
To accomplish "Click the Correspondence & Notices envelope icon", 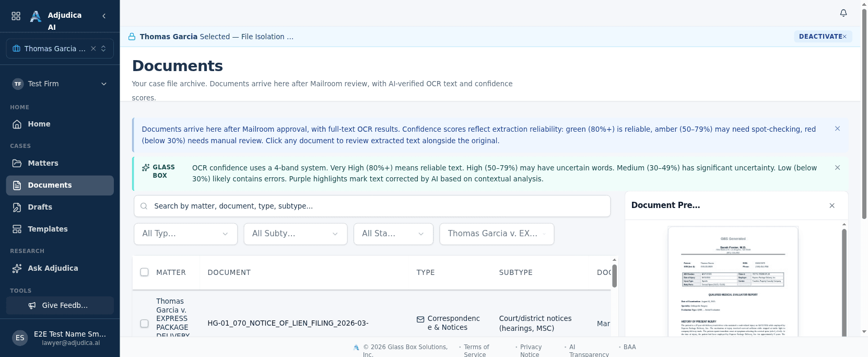I will point(420,319).
